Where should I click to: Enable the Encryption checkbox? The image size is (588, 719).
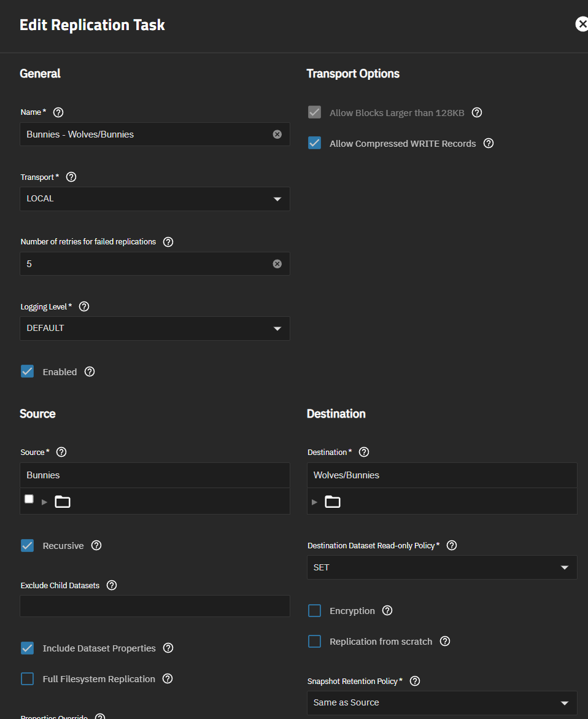tap(315, 610)
